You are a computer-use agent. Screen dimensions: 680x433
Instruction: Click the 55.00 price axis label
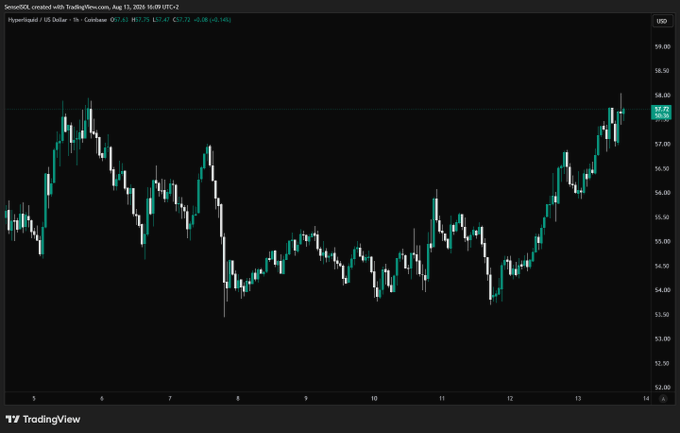pos(662,241)
